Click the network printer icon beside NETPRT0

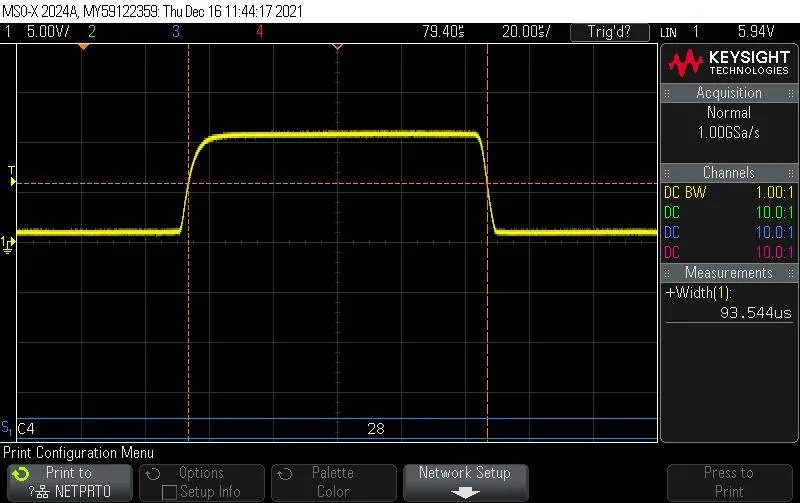pyautogui.click(x=43, y=492)
